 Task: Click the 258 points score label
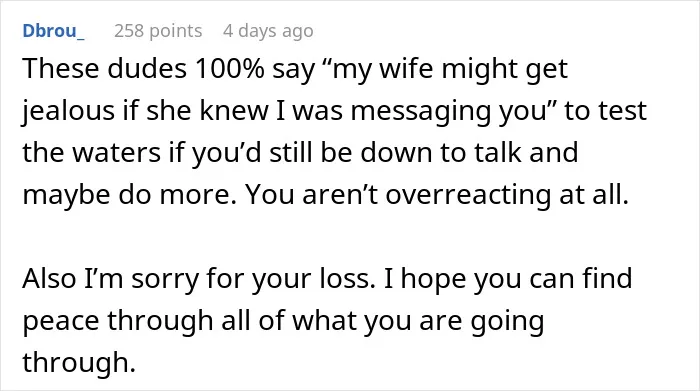pyautogui.click(x=158, y=31)
